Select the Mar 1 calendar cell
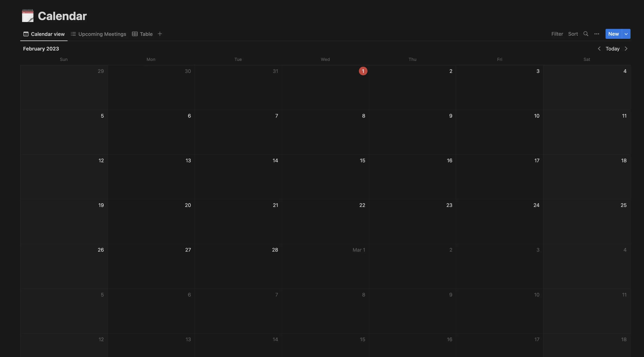The width and height of the screenshot is (644, 357). click(325, 266)
